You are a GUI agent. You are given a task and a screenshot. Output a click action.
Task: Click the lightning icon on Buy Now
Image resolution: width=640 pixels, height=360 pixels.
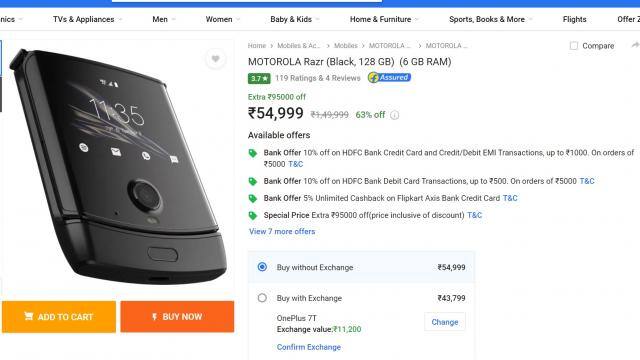154,317
